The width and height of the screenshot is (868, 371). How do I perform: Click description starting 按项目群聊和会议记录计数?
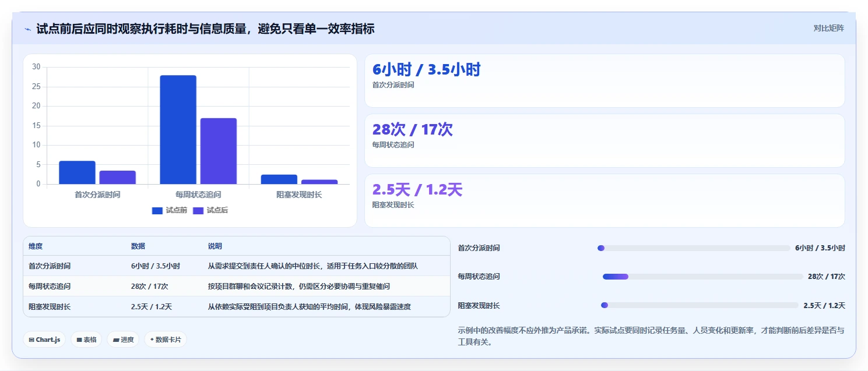click(x=299, y=286)
